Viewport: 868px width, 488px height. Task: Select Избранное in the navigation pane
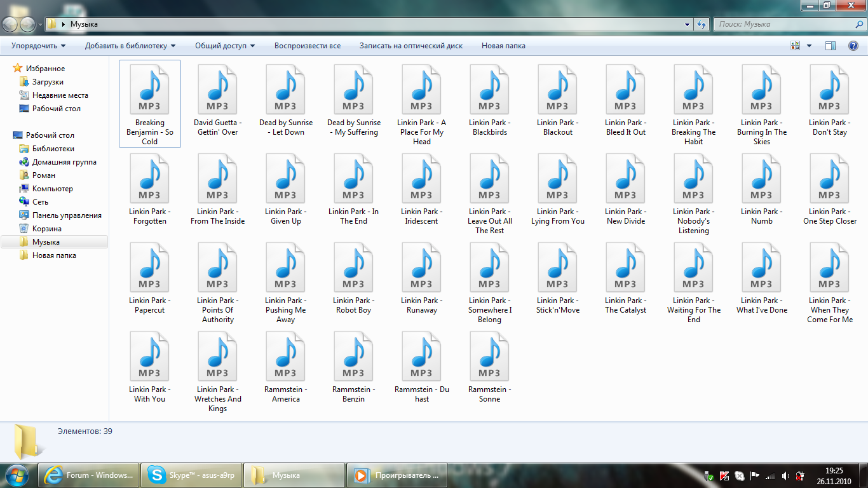coord(45,69)
